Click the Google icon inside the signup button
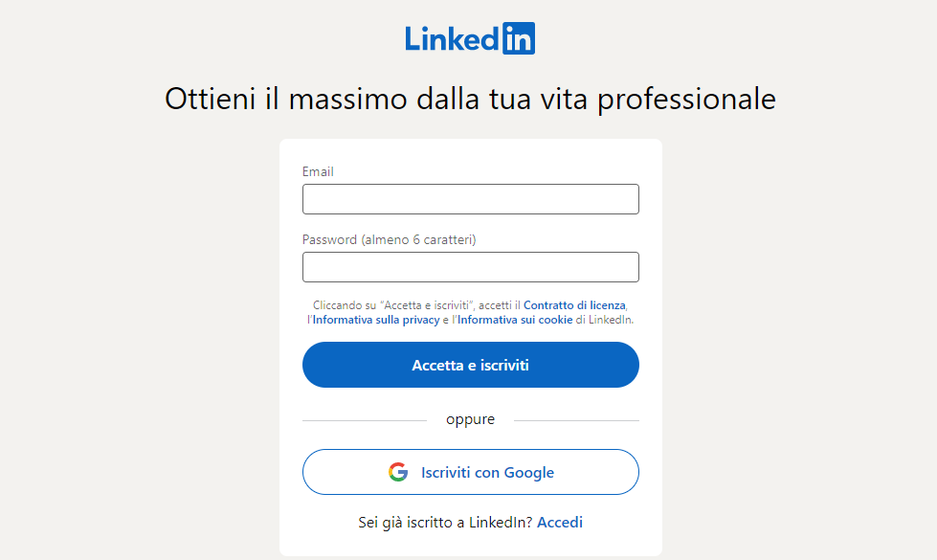The height and width of the screenshot is (560, 937). tap(396, 471)
